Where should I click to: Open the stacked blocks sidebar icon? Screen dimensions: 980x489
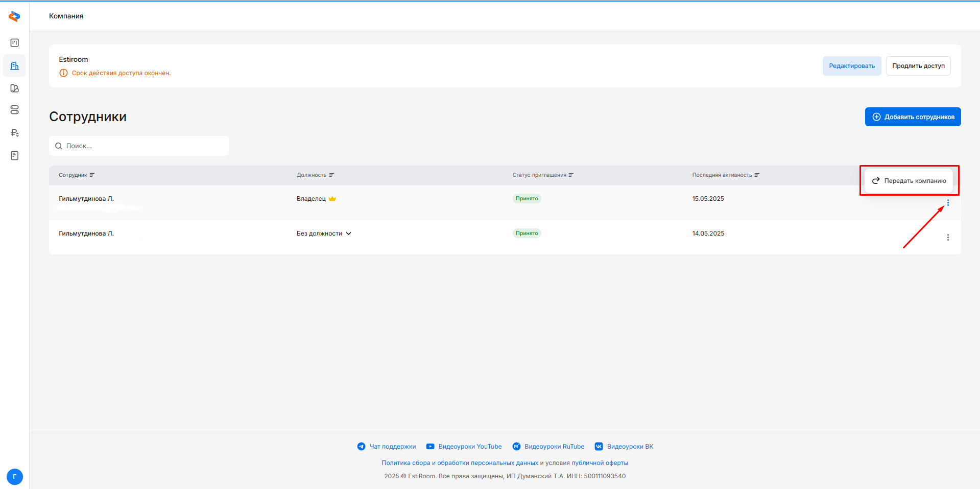point(14,110)
